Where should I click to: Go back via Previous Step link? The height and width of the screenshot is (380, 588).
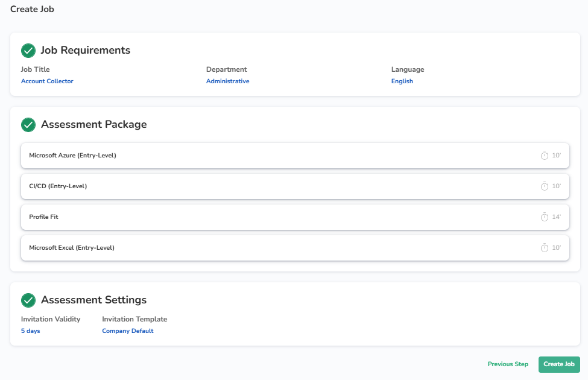coord(508,364)
